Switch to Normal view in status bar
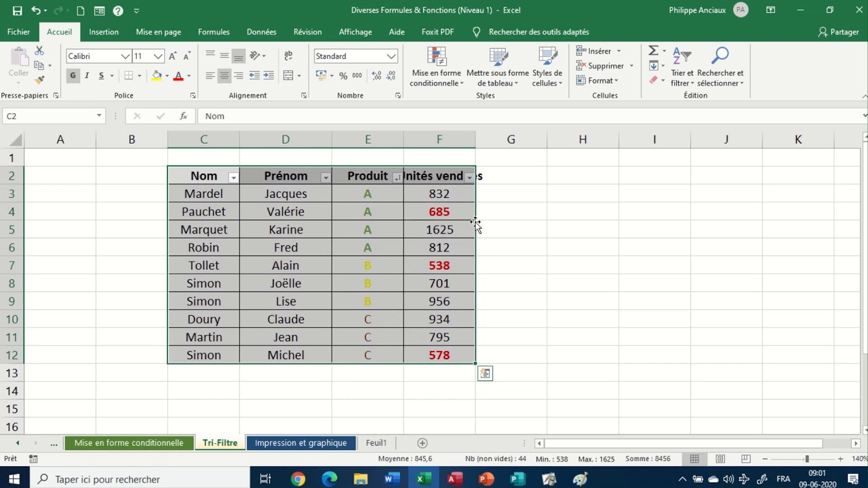Image resolution: width=868 pixels, height=488 pixels. 694,459
